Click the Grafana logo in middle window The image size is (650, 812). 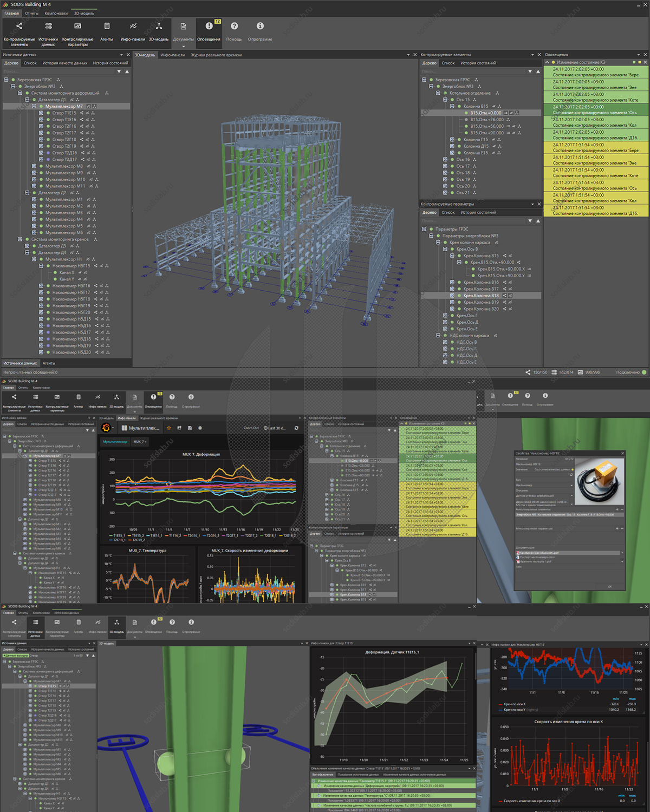tap(106, 428)
